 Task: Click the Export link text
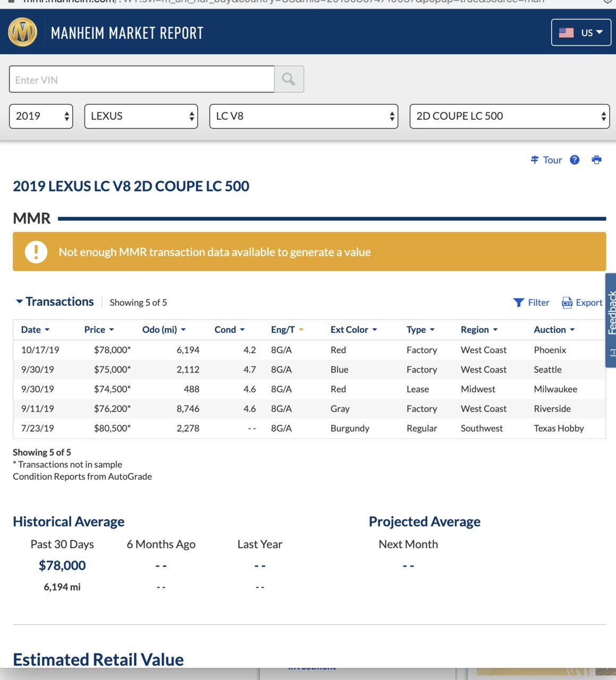(589, 303)
